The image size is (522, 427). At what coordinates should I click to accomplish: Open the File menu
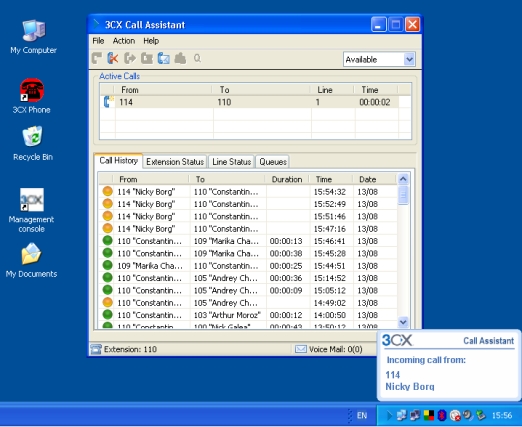(x=98, y=41)
